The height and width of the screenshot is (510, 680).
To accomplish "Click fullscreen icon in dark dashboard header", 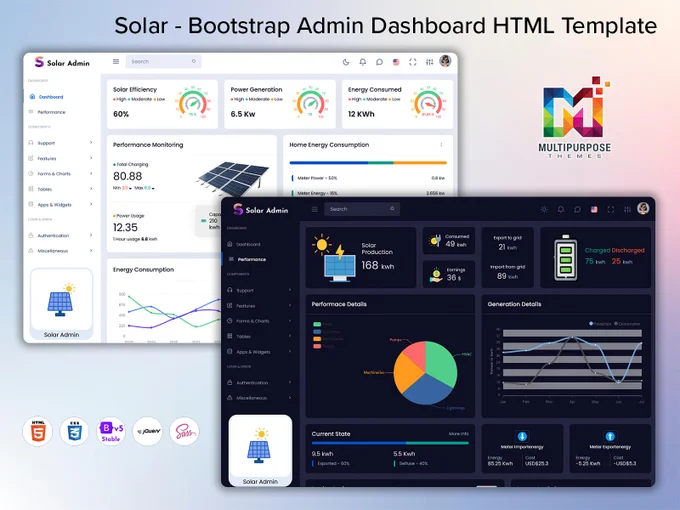I will [611, 209].
